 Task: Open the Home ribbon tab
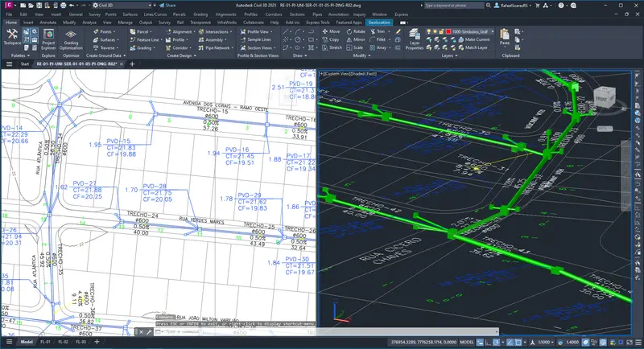11,23
